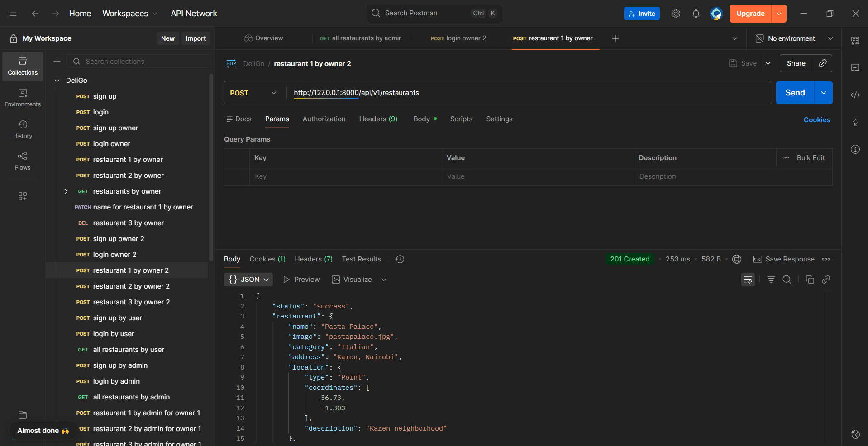Click the Invite button

pyautogui.click(x=642, y=14)
